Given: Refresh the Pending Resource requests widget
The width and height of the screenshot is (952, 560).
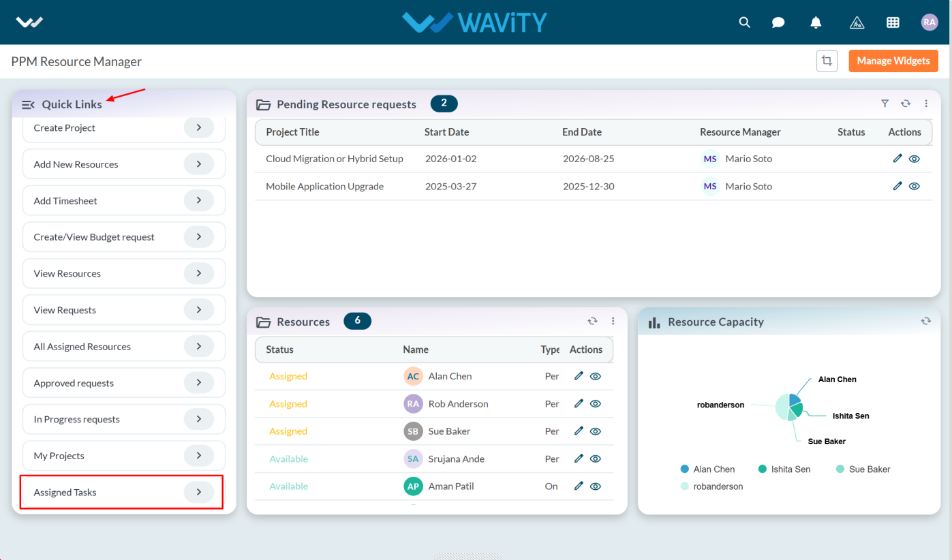Looking at the screenshot, I should pyautogui.click(x=906, y=104).
